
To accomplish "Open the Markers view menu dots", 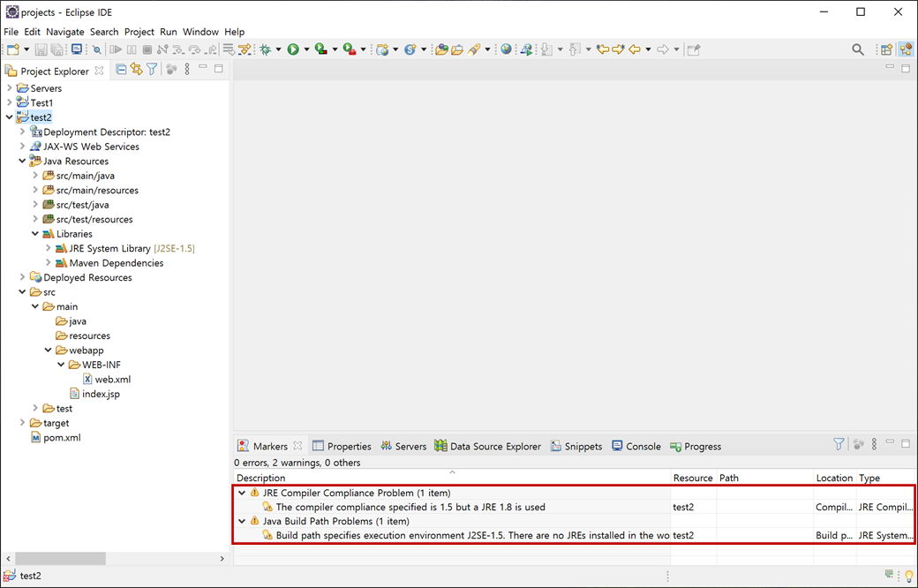I will point(874,444).
